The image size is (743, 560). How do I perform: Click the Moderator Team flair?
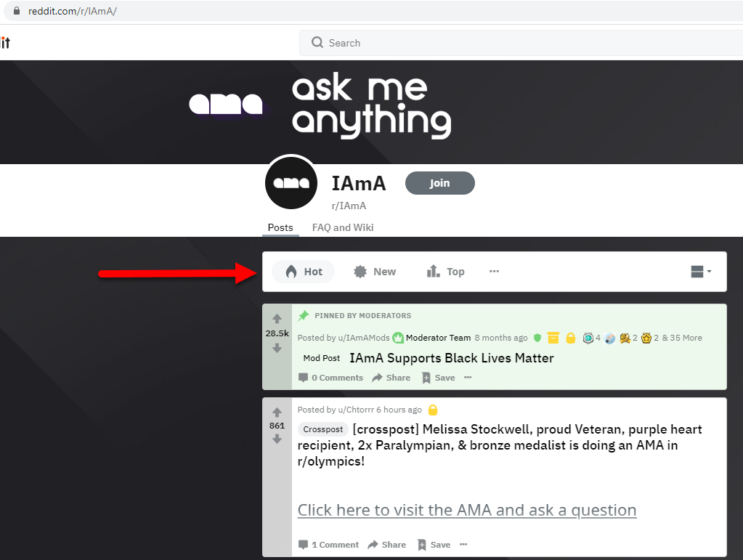(438, 338)
